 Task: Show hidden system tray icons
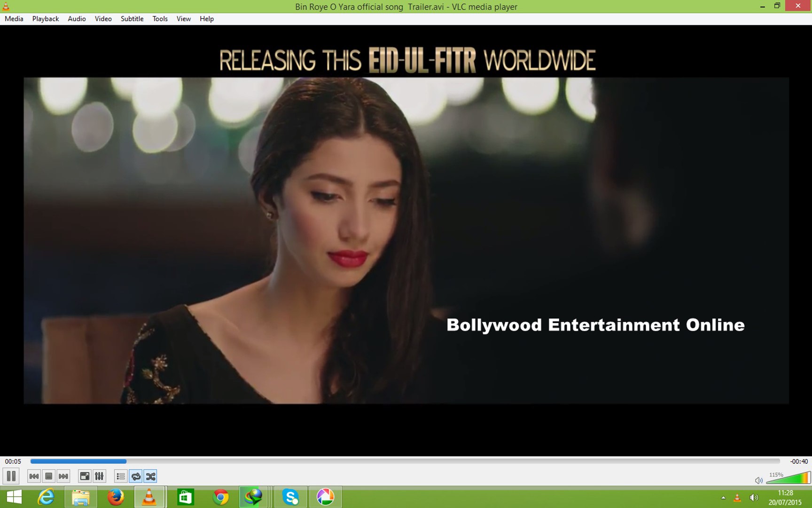723,498
